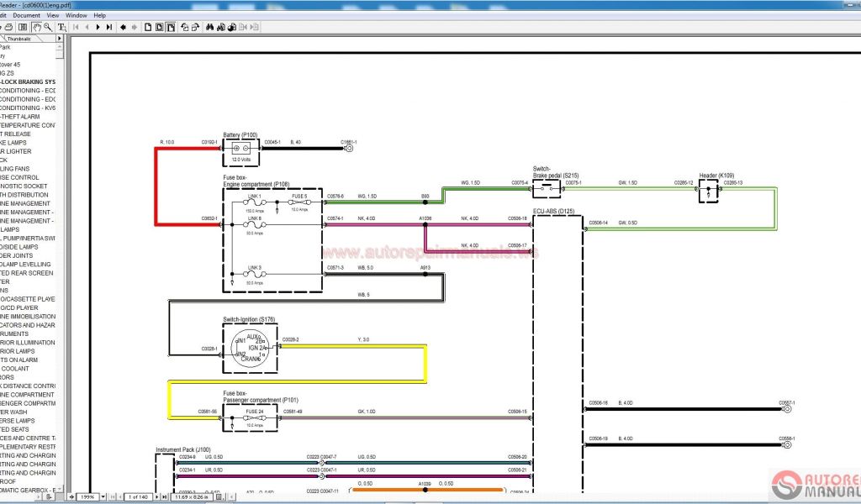Open the zoom percentage dropdown arrow

tap(103, 497)
